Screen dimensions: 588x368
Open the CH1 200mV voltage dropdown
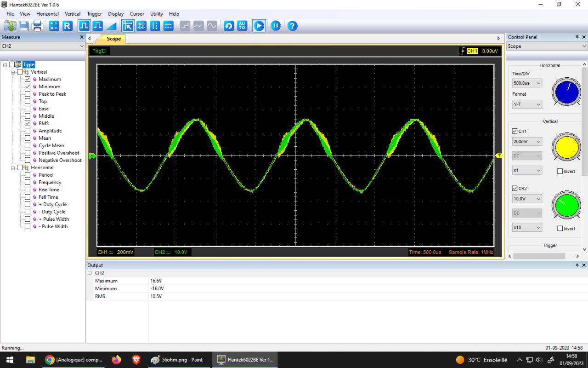(x=527, y=142)
